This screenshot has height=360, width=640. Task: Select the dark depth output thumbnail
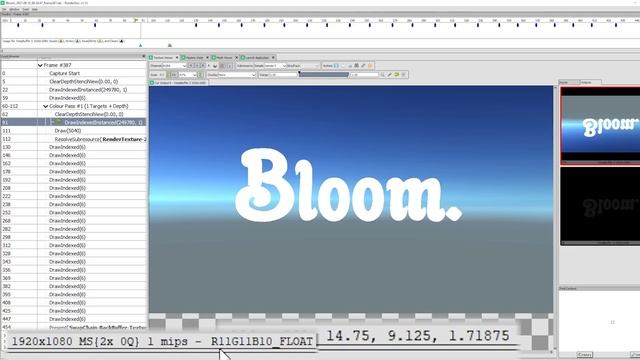coord(600,206)
